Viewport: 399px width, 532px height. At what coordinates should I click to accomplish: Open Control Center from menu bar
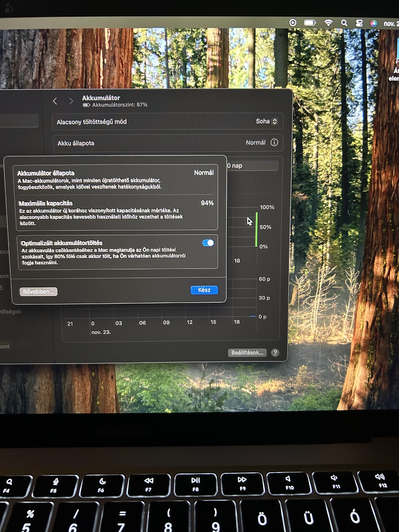[360, 23]
